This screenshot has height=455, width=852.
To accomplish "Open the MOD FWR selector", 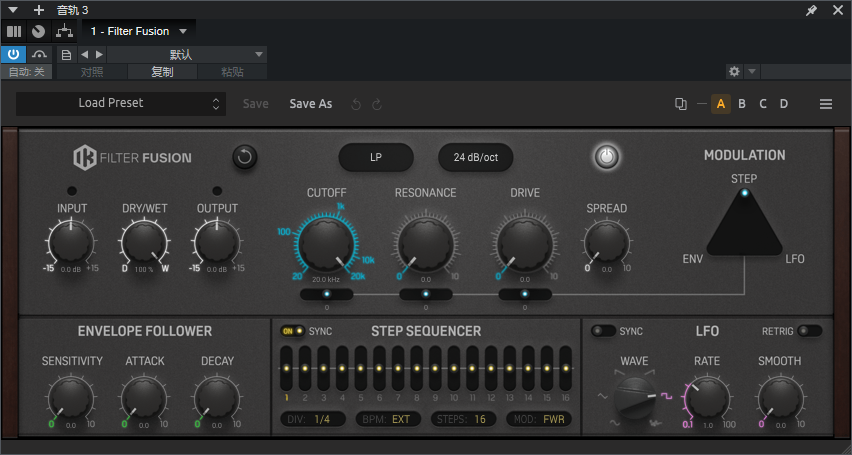I will point(538,419).
